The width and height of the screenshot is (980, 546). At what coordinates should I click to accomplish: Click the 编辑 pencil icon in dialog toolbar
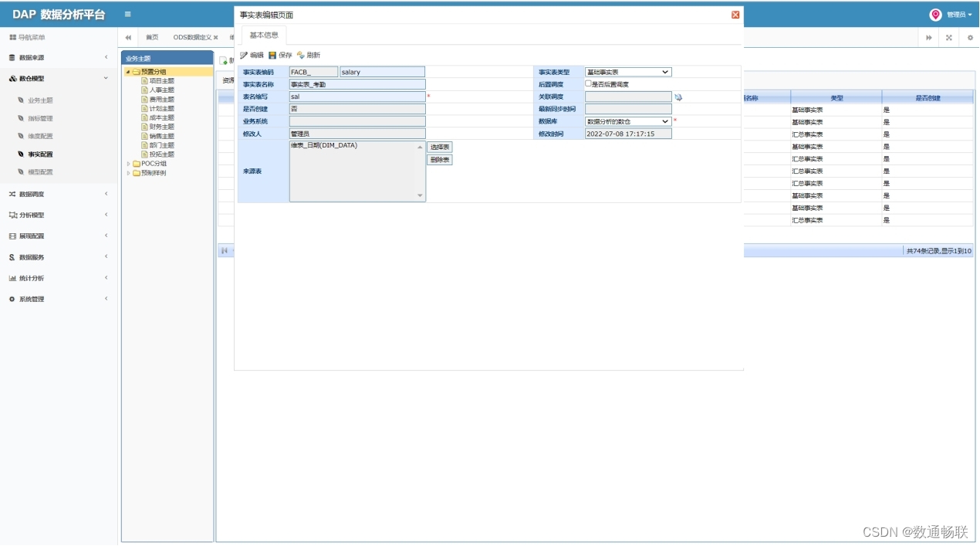244,56
